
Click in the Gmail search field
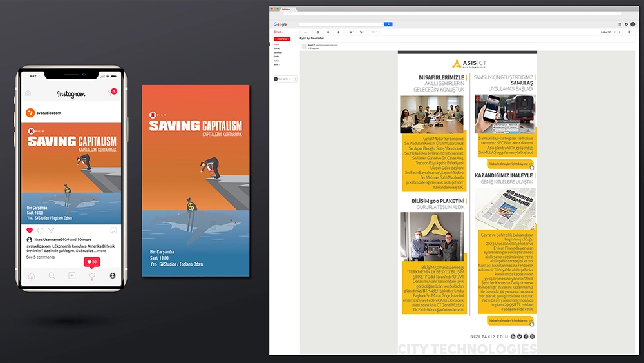[x=341, y=24]
